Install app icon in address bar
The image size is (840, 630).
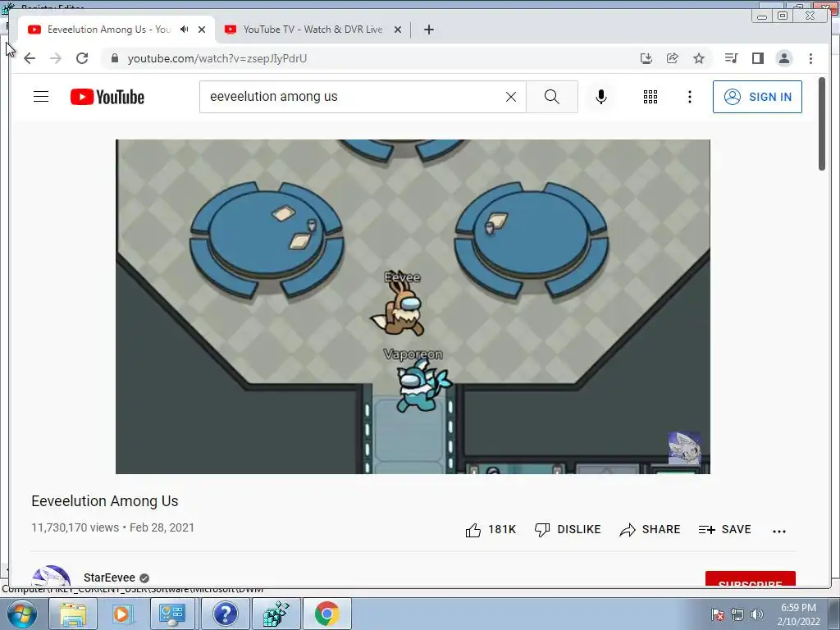pos(646,58)
